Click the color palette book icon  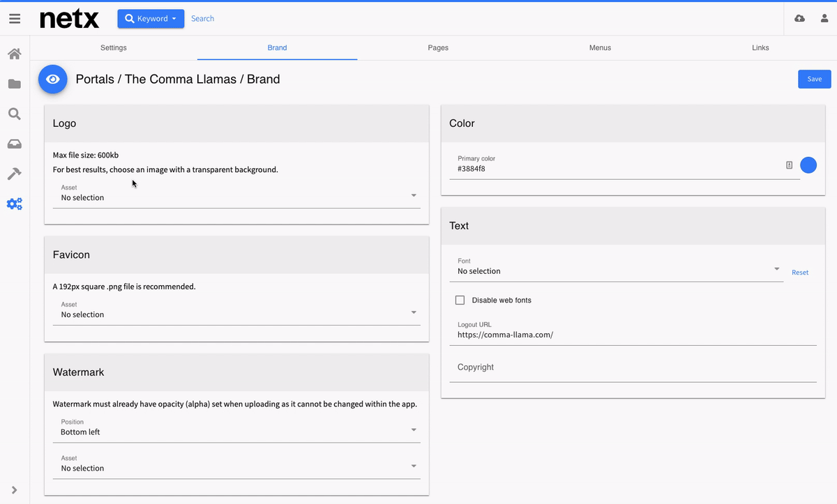[x=790, y=165]
